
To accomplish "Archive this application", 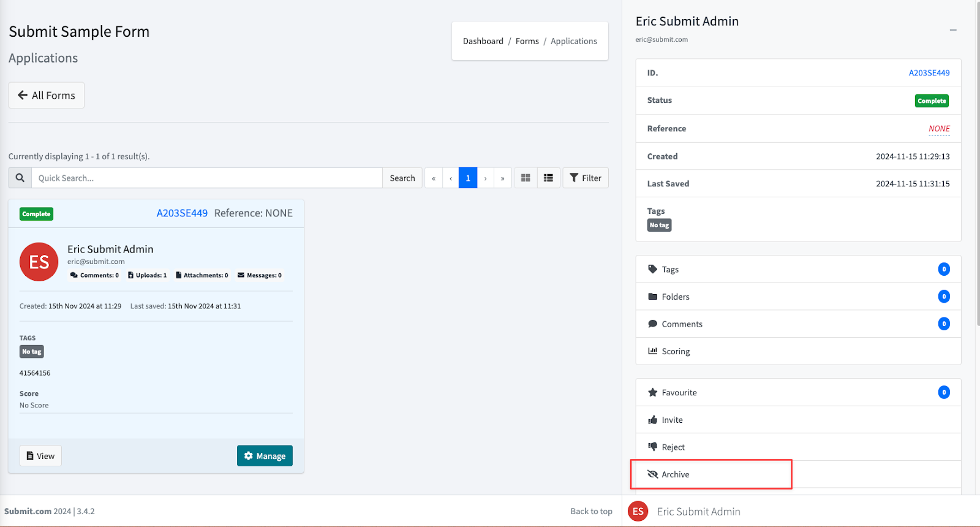I will click(x=675, y=474).
